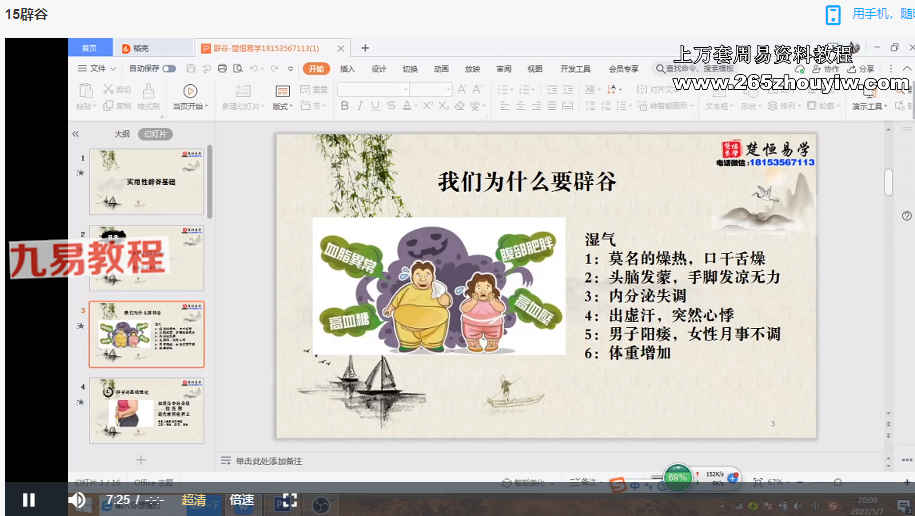The height and width of the screenshot is (516, 915).
Task: Select the 会员专享 ribbon tab
Action: [x=623, y=68]
